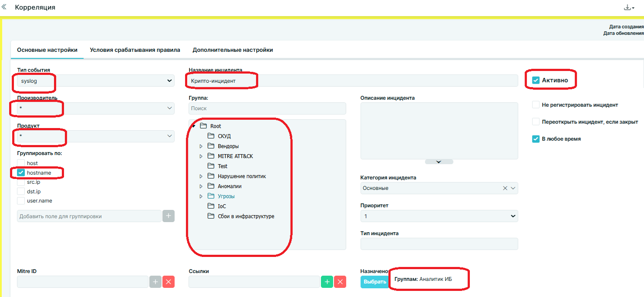Switch to Условия срабатывания правила tab
Screen dimensions: 644x297
135,50
